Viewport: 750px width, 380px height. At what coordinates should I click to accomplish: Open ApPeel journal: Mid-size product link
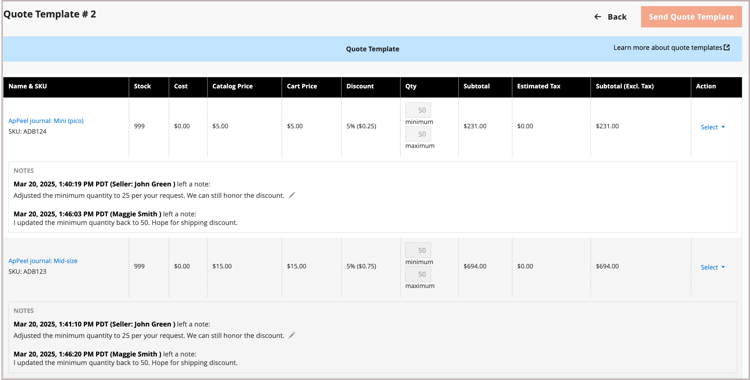point(43,261)
